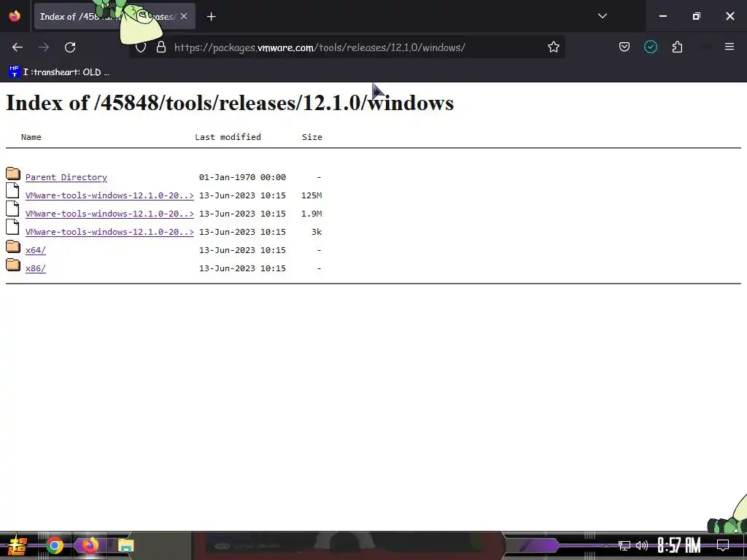Click the Size column header
747x560 pixels.
tap(312, 137)
